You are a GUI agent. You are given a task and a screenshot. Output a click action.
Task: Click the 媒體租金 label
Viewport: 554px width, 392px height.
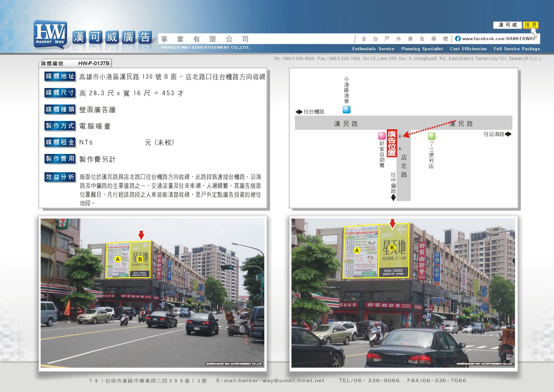[x=60, y=142]
